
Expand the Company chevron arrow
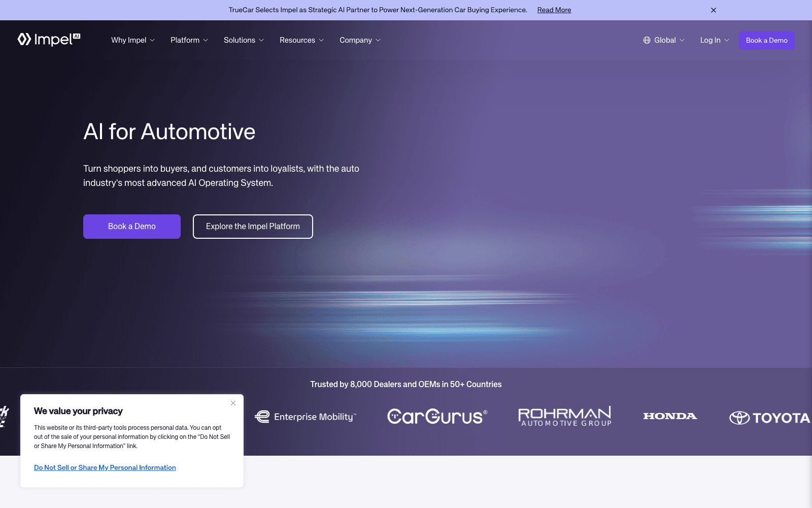378,40
